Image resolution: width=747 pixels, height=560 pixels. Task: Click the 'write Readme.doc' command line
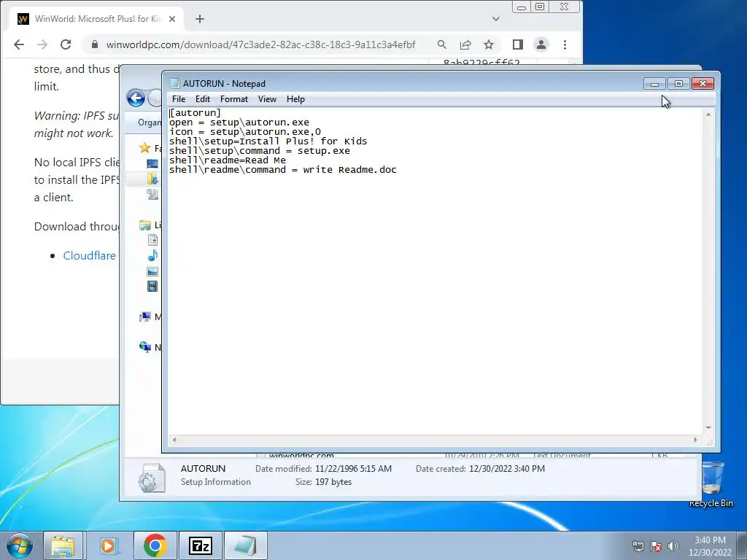(x=283, y=170)
